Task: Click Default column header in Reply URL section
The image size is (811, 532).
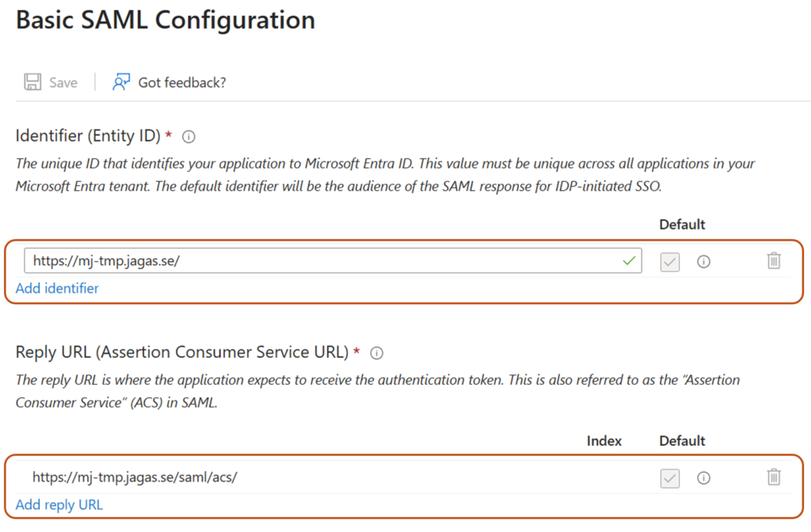Action: pos(682,440)
